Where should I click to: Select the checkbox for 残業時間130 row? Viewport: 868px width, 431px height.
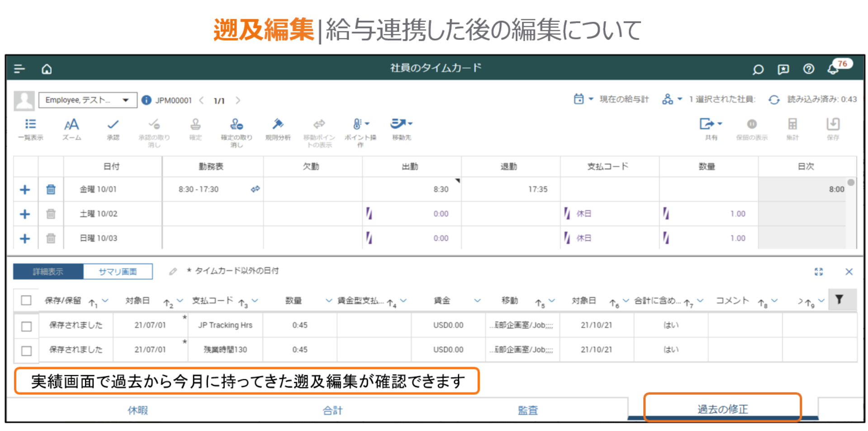tap(27, 351)
